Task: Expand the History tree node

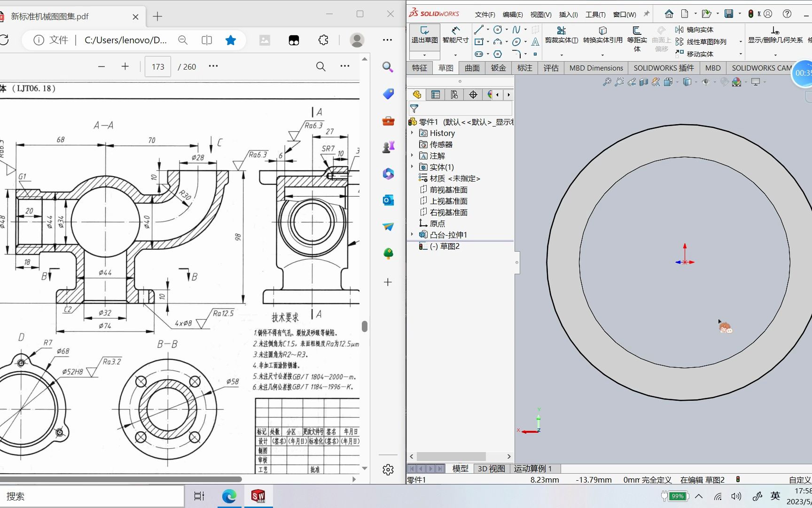Action: [412, 133]
